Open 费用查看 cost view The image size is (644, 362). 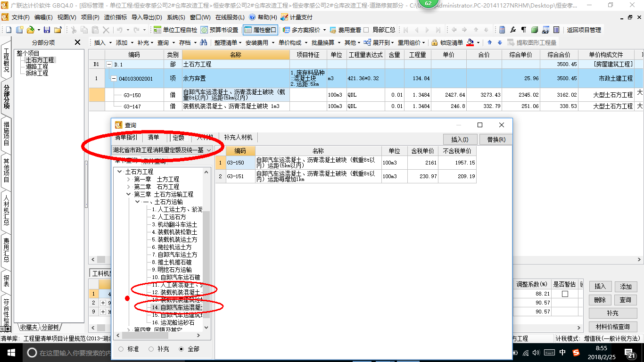click(x=346, y=30)
